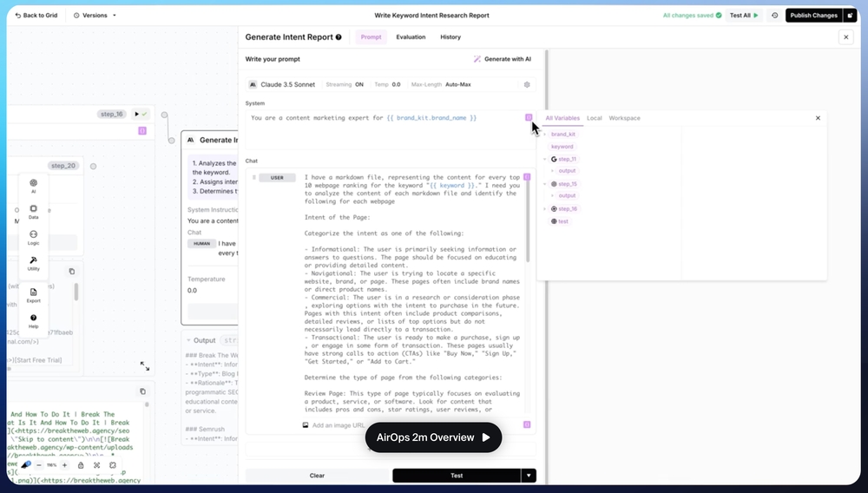
Task: Open Help from the canvas sidebar
Action: tap(33, 321)
